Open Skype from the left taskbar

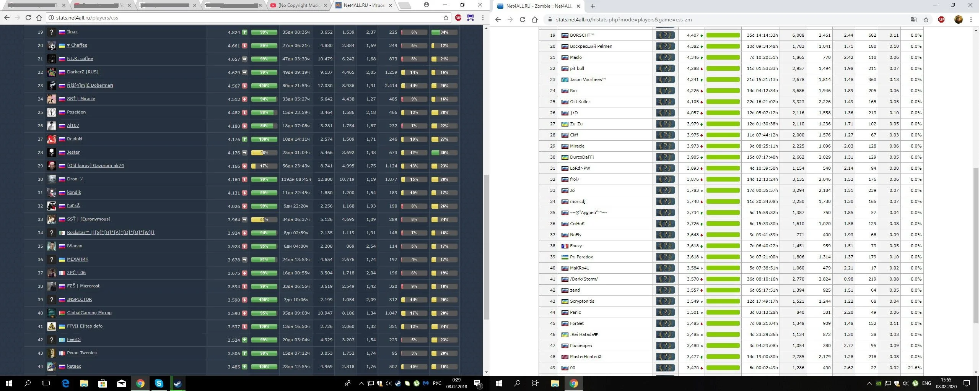pyautogui.click(x=159, y=383)
